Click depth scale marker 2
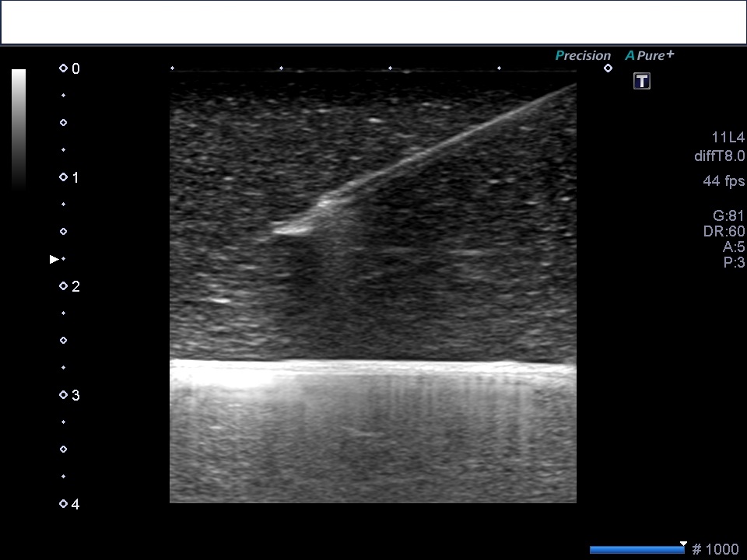Viewport: 747px width, 560px height. [69, 286]
